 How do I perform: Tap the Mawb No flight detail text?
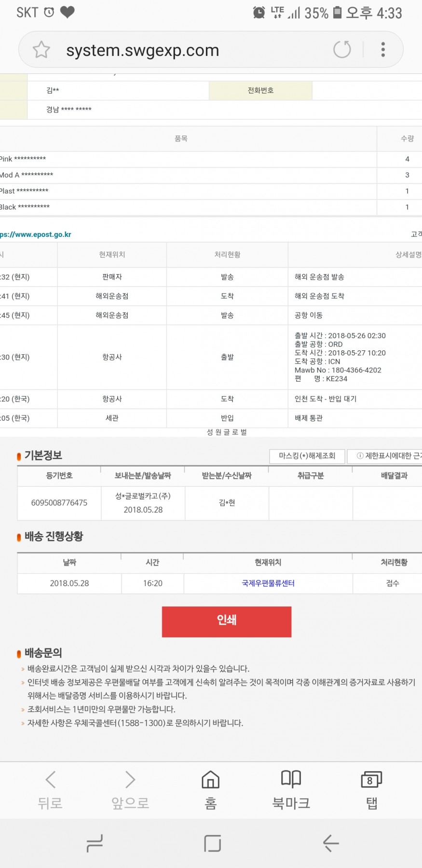(x=338, y=370)
